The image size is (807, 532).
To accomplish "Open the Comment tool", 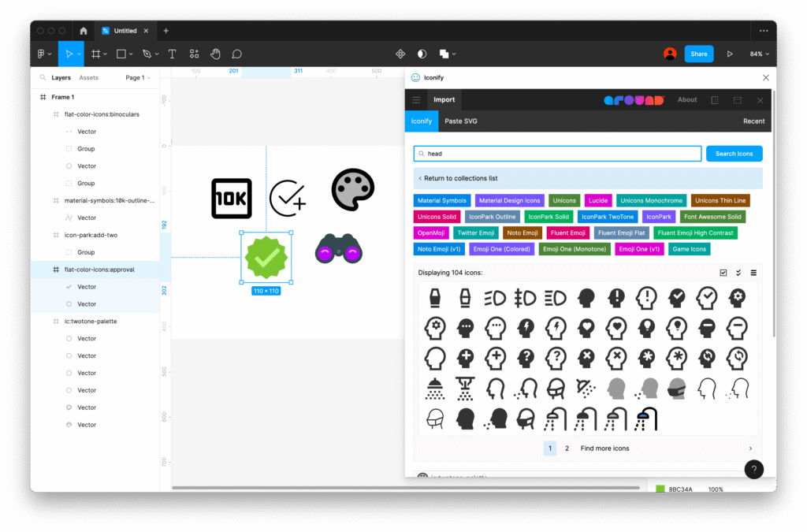I will point(237,54).
